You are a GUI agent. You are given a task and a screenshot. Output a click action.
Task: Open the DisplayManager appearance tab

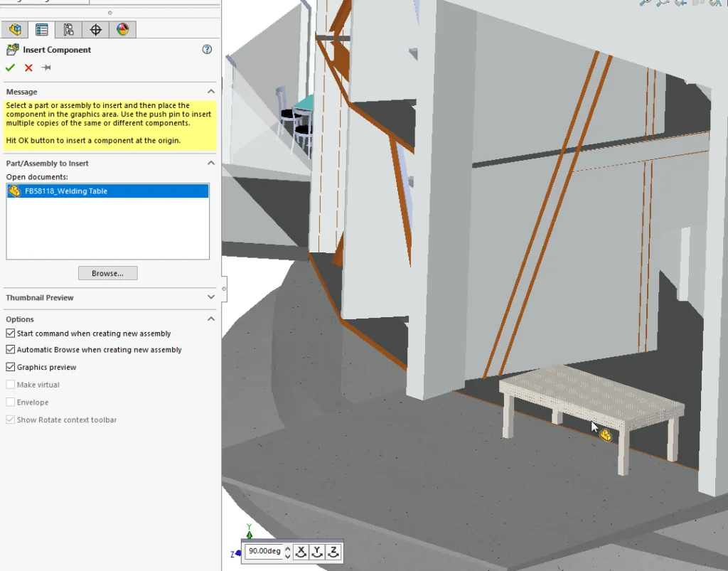point(123,29)
